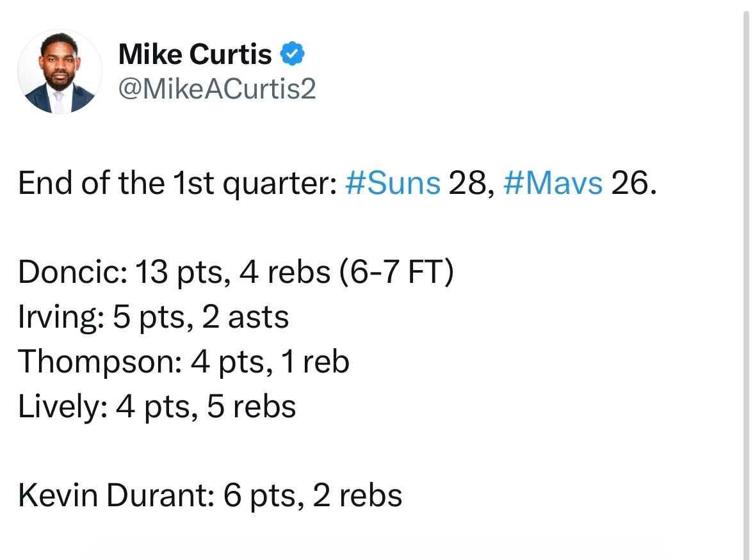Click the Lively name in the stat line
Image resolution: width=755 pixels, height=560 pixels.
tap(63, 408)
